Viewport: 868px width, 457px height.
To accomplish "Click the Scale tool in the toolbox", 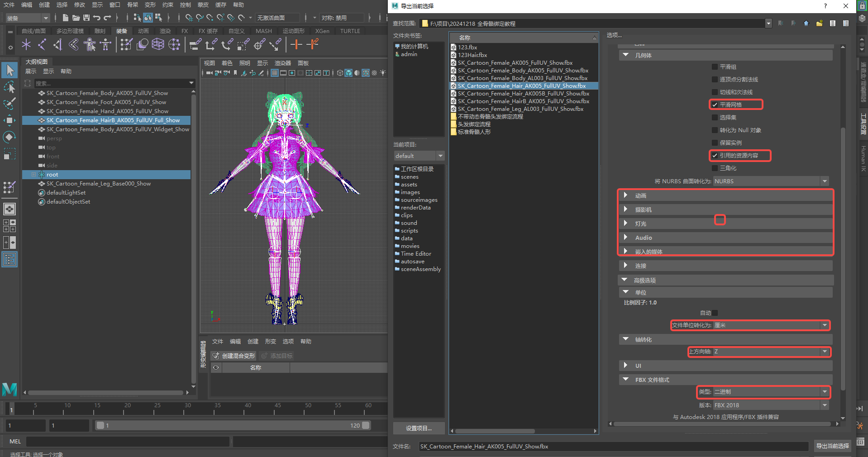I will (10, 154).
